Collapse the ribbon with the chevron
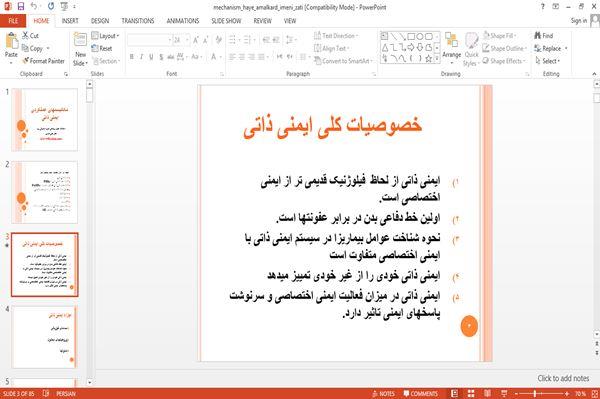Image resolution: width=600 pixels, height=399 pixels. [x=594, y=73]
